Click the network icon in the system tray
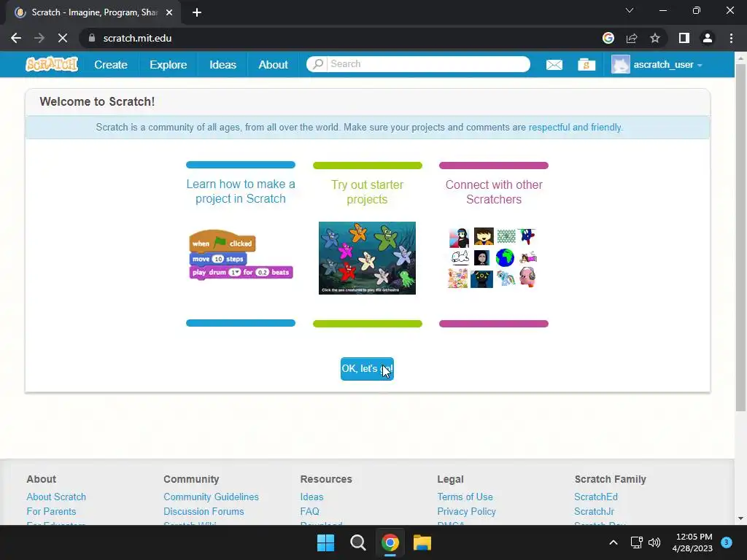The image size is (747, 560). pyautogui.click(x=636, y=542)
